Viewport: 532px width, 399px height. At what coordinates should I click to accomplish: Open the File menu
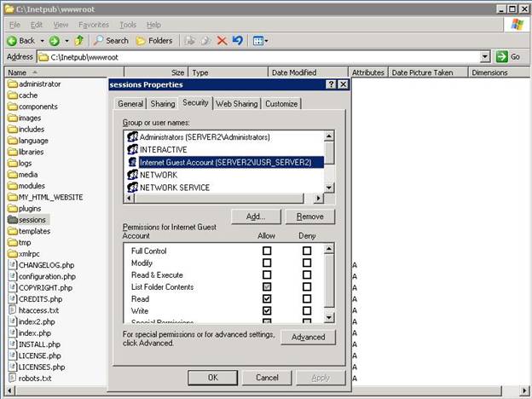[x=14, y=25]
